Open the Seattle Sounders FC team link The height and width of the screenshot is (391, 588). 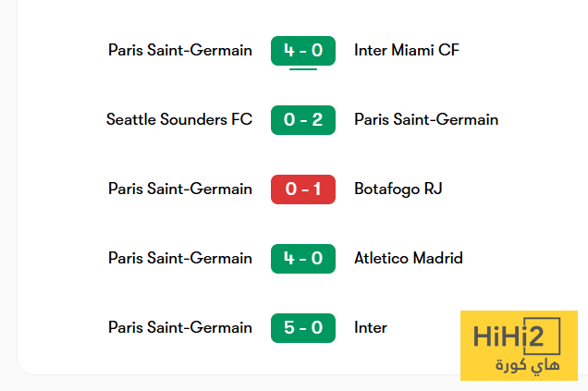[179, 119]
